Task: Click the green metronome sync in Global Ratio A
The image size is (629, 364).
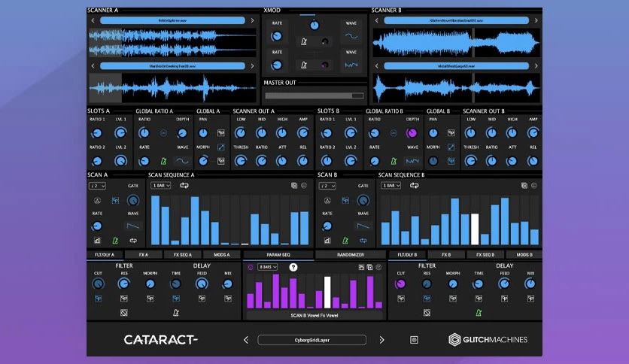Action: click(163, 161)
